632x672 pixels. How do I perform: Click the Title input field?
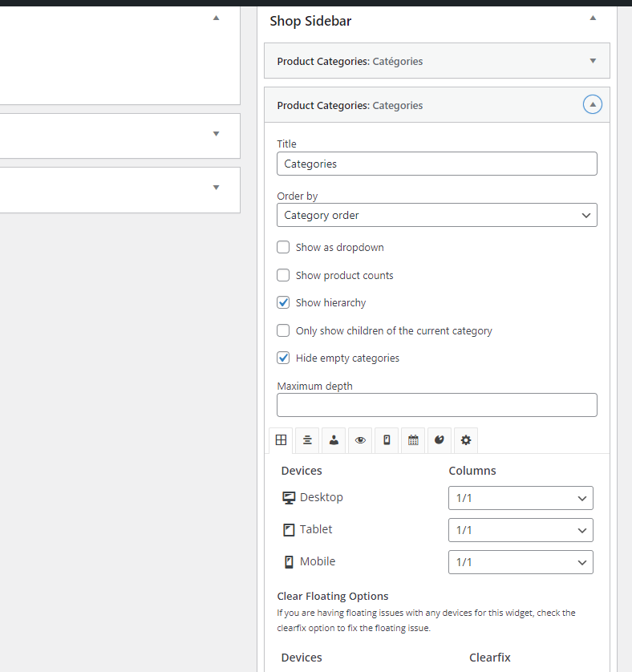[x=437, y=164]
